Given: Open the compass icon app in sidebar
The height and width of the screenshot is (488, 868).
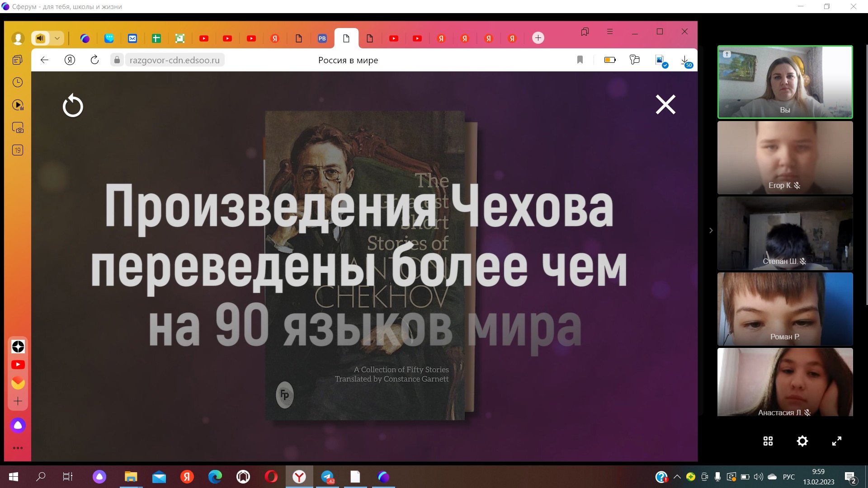Looking at the screenshot, I should click(x=18, y=347).
